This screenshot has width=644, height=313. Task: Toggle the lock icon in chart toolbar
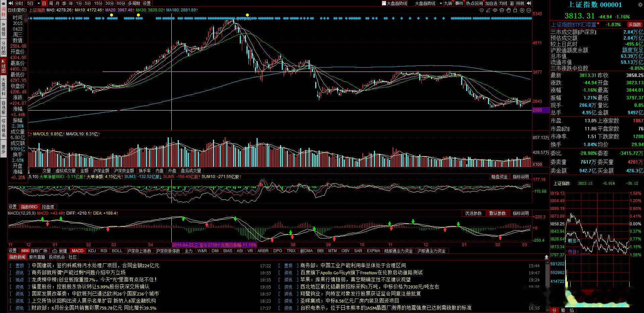[x=515, y=10]
